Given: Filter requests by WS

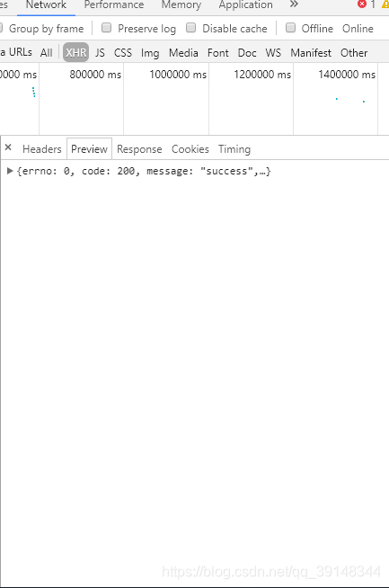Looking at the screenshot, I should (x=273, y=53).
